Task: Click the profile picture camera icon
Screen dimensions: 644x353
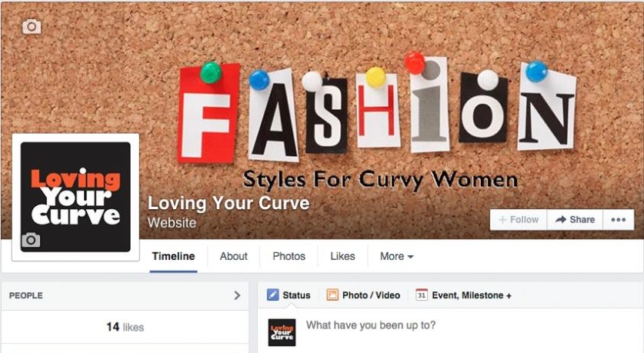Action: [31, 240]
